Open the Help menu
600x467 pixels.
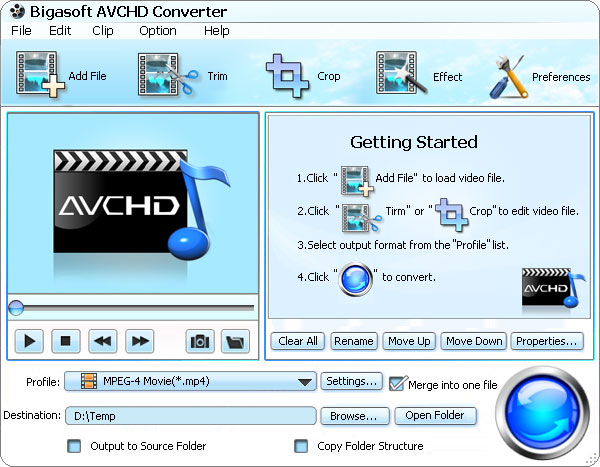(217, 31)
